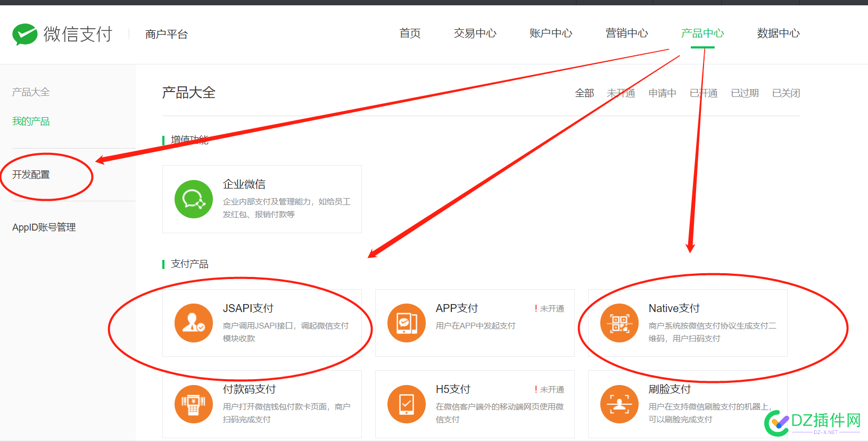Open AppID账号管理 in the sidebar

44,227
